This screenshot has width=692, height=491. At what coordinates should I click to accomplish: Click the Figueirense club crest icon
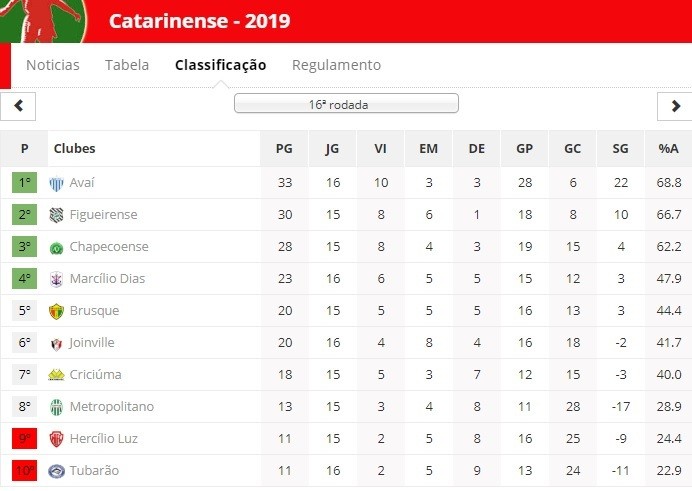(57, 215)
